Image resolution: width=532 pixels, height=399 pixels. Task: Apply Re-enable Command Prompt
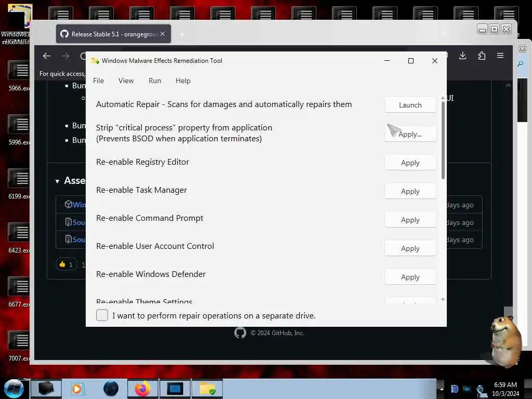410,220
